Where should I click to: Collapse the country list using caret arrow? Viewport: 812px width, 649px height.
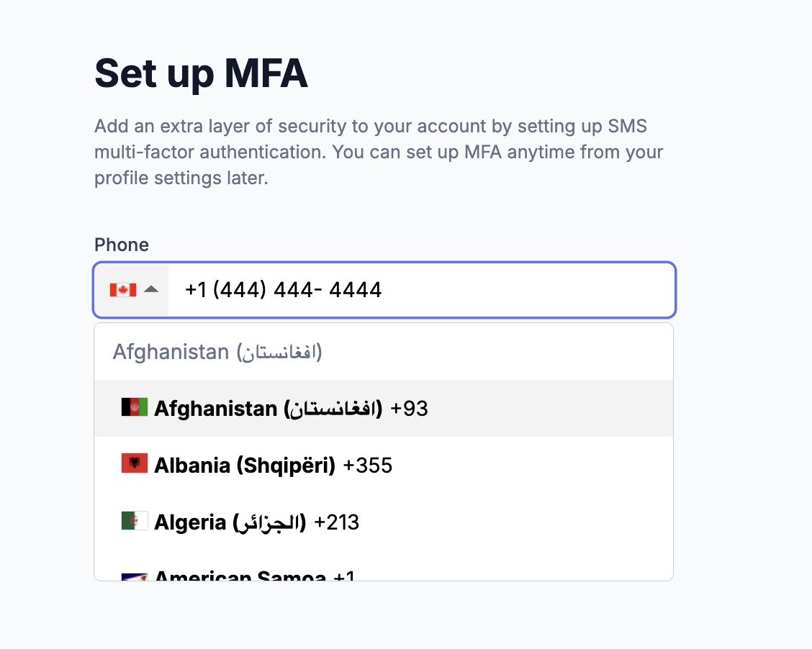tap(150, 290)
